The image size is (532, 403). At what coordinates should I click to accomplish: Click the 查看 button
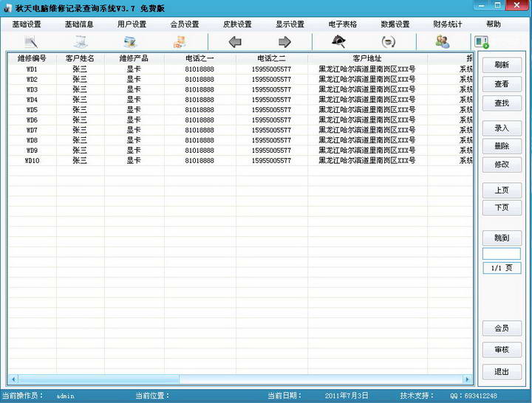[x=502, y=83]
